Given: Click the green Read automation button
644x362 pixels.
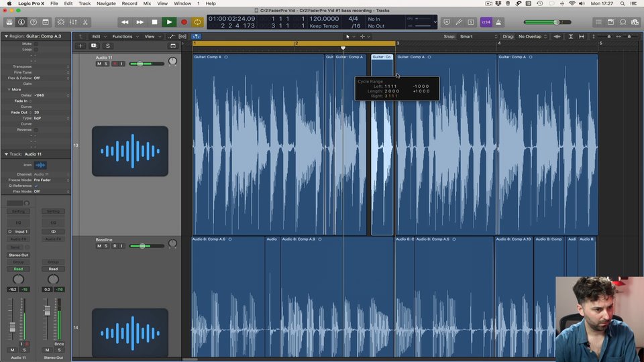Looking at the screenshot, I should pyautogui.click(x=18, y=269).
